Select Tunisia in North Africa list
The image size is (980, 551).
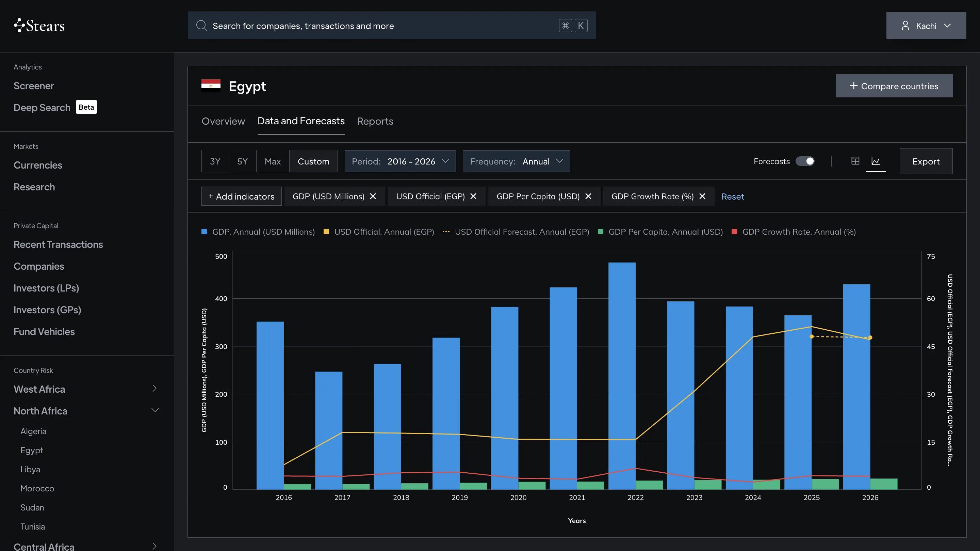pos(33,526)
